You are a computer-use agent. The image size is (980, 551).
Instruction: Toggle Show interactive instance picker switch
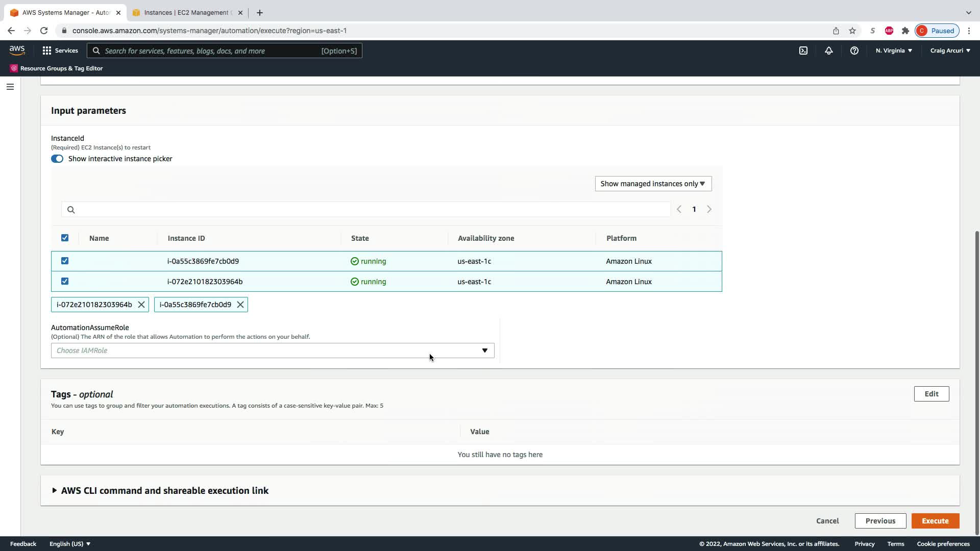(57, 159)
